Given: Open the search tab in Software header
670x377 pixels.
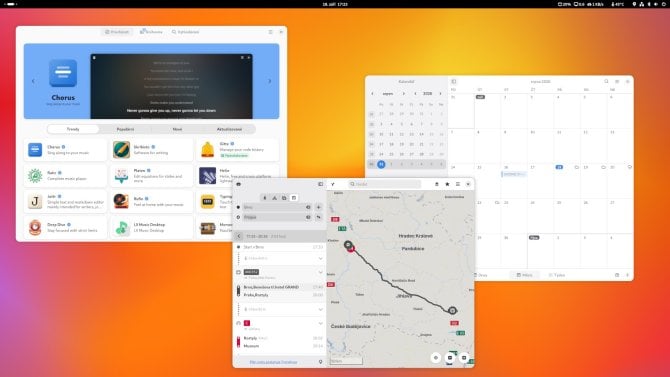Looking at the screenshot, I should 185,32.
